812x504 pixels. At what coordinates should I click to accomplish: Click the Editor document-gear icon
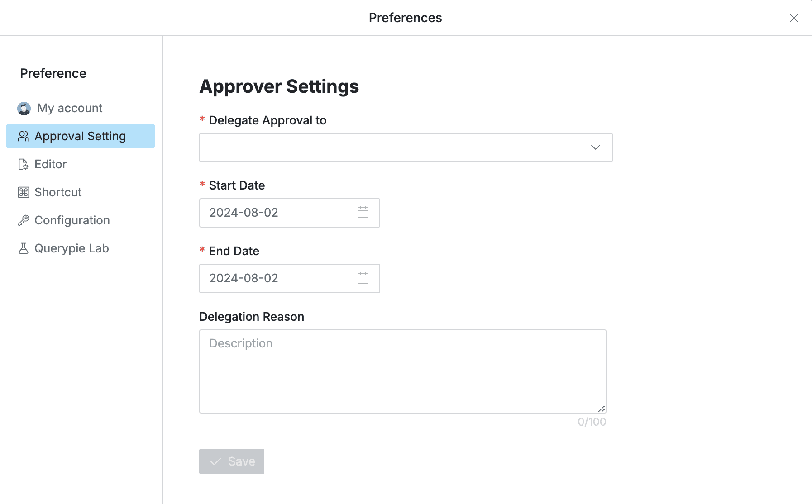click(24, 164)
